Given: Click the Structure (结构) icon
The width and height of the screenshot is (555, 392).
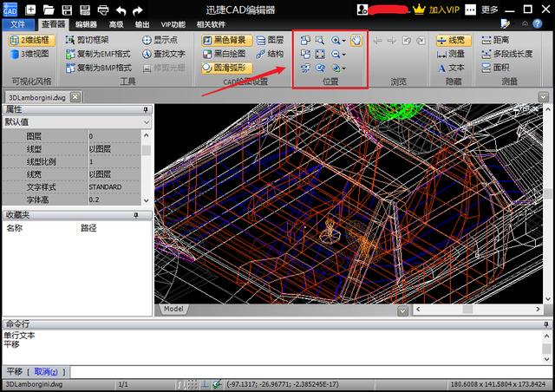Looking at the screenshot, I should click(x=268, y=54).
